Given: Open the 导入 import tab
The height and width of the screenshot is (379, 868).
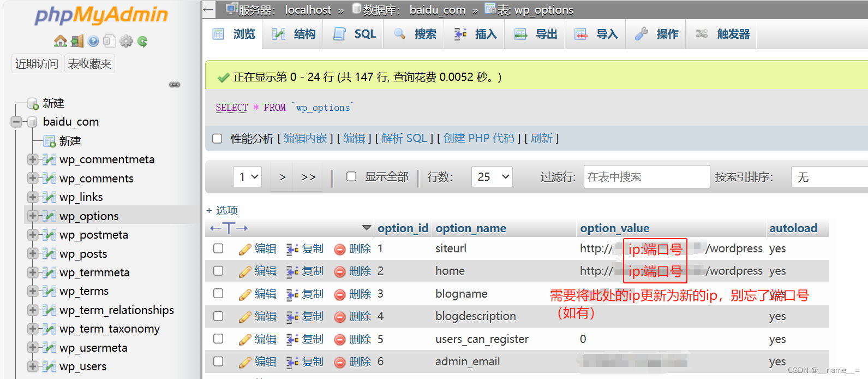Looking at the screenshot, I should pyautogui.click(x=596, y=34).
